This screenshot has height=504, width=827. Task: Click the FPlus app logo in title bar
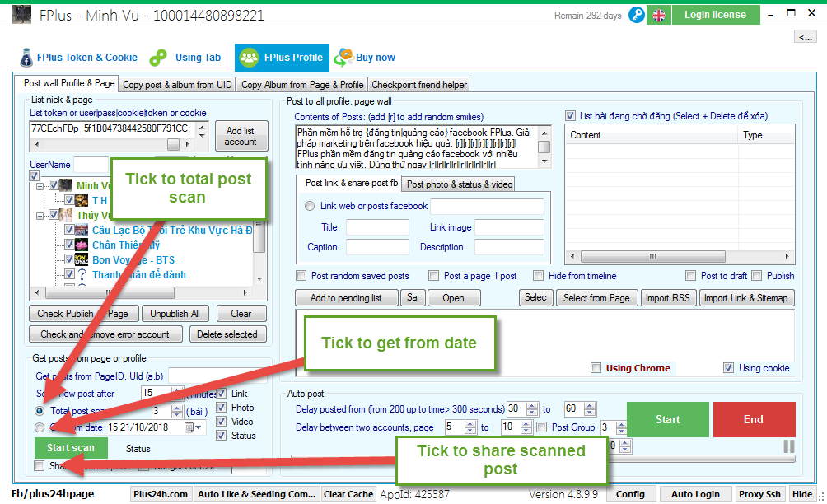pyautogui.click(x=21, y=14)
